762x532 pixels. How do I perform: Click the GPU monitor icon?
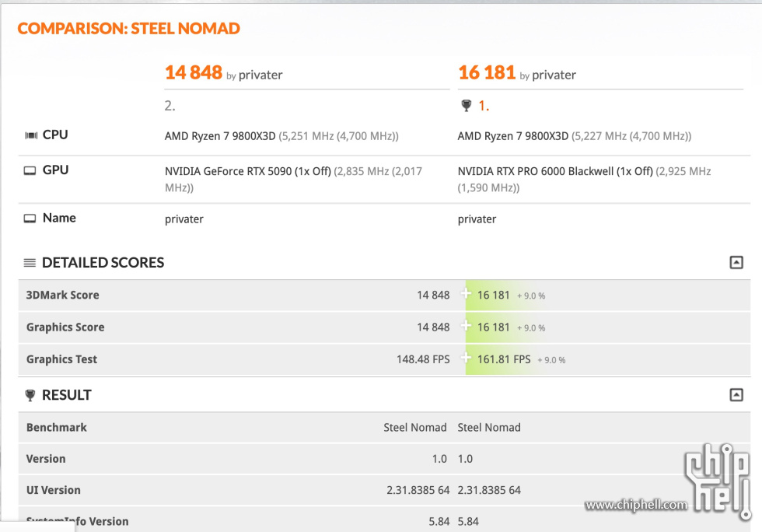(x=30, y=170)
